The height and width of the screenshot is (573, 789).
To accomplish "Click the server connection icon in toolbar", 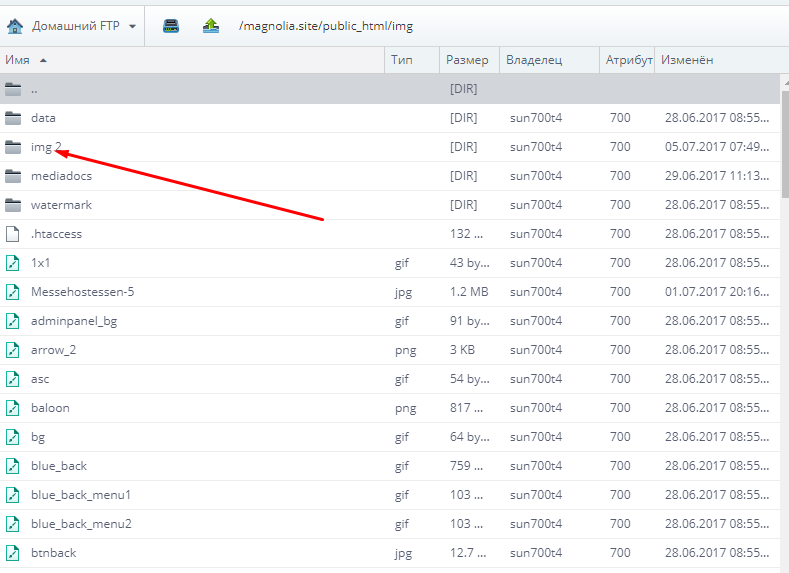I will [x=171, y=25].
